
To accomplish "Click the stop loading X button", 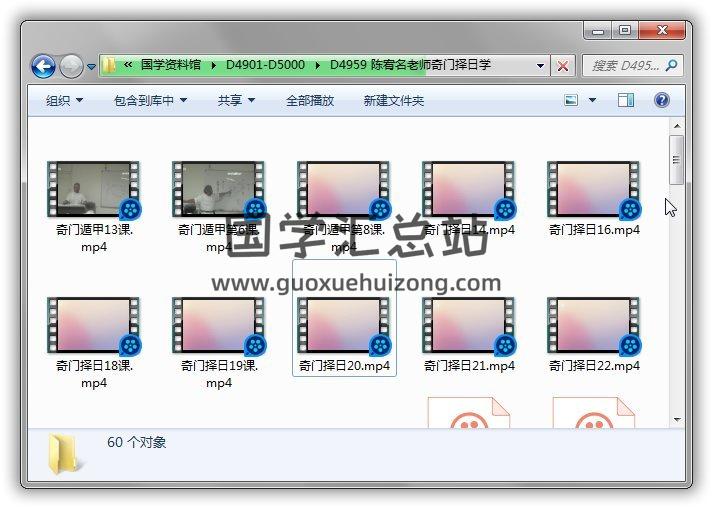I will (x=563, y=66).
